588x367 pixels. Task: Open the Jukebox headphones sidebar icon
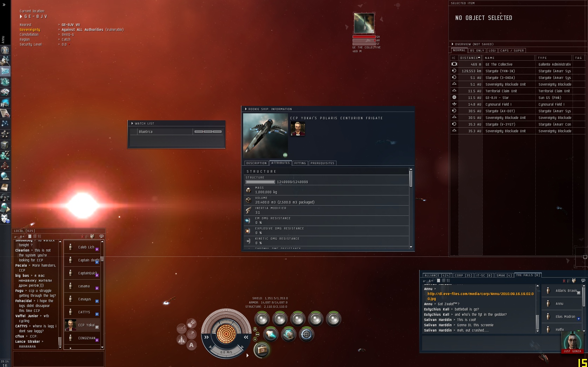[5, 197]
